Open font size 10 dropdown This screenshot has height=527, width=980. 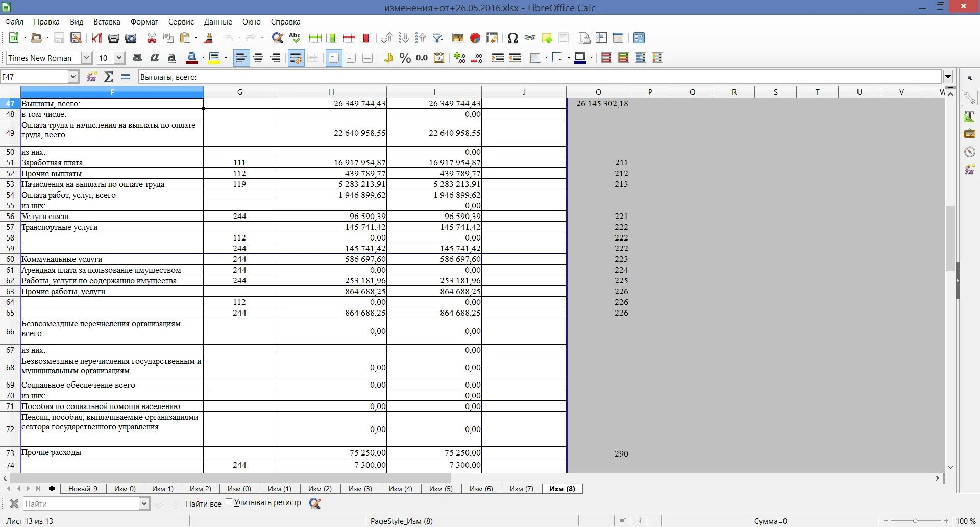click(119, 58)
